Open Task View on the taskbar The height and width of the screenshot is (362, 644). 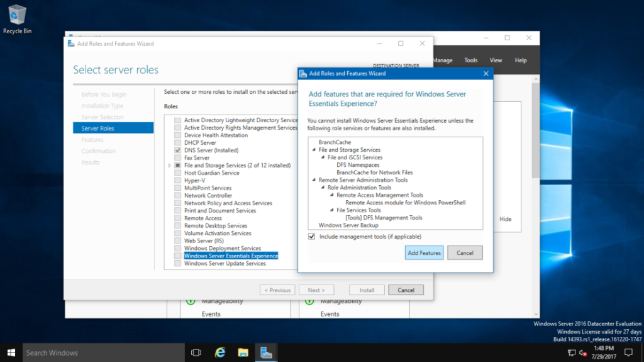point(196,353)
